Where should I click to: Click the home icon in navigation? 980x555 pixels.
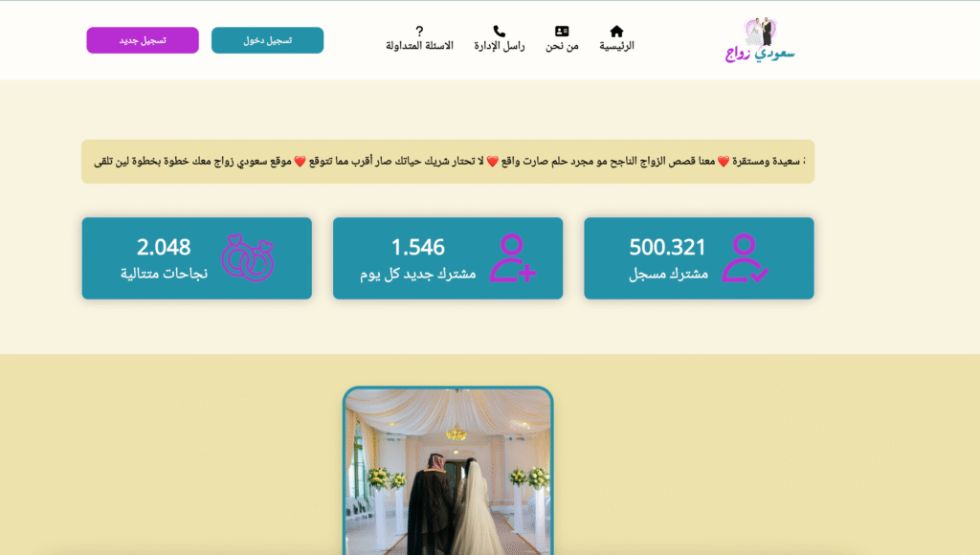[x=616, y=32]
